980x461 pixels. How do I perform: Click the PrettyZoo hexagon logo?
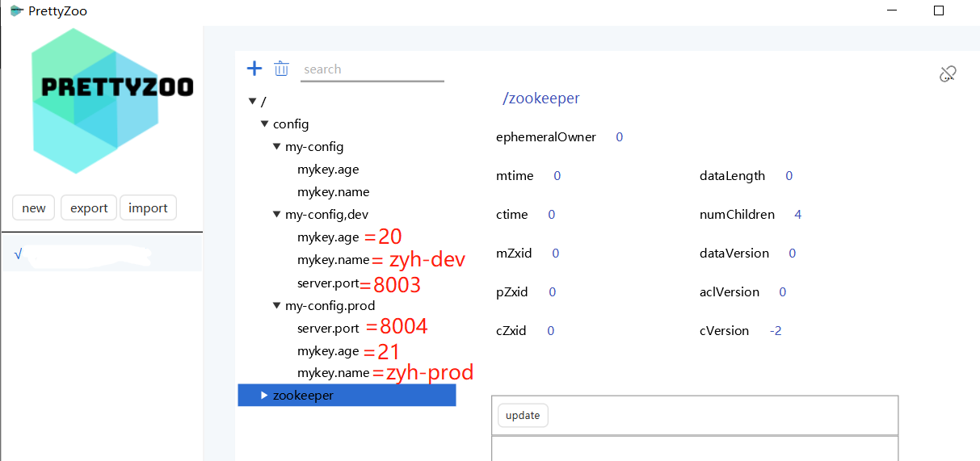pyautogui.click(x=115, y=101)
